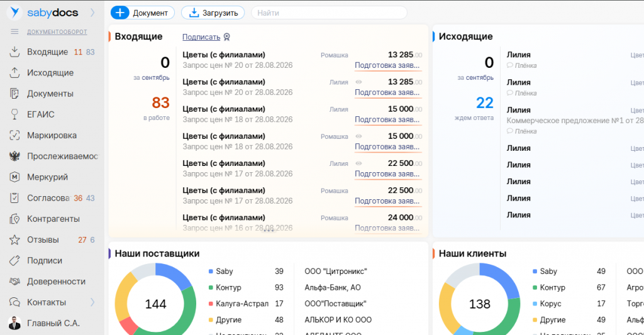The height and width of the screenshot is (335, 644).
Task: Select green Контур swatch in Наши поставщики
Action: pyautogui.click(x=211, y=287)
